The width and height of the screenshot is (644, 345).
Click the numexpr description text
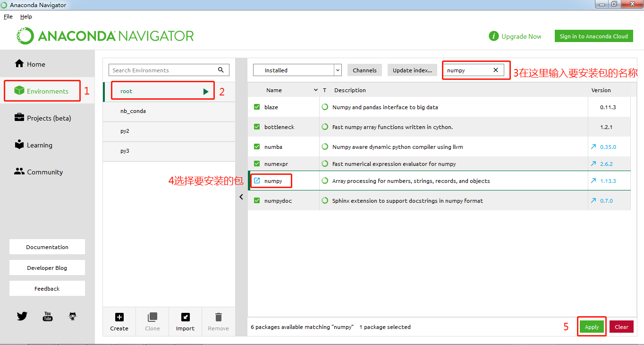[x=394, y=164]
